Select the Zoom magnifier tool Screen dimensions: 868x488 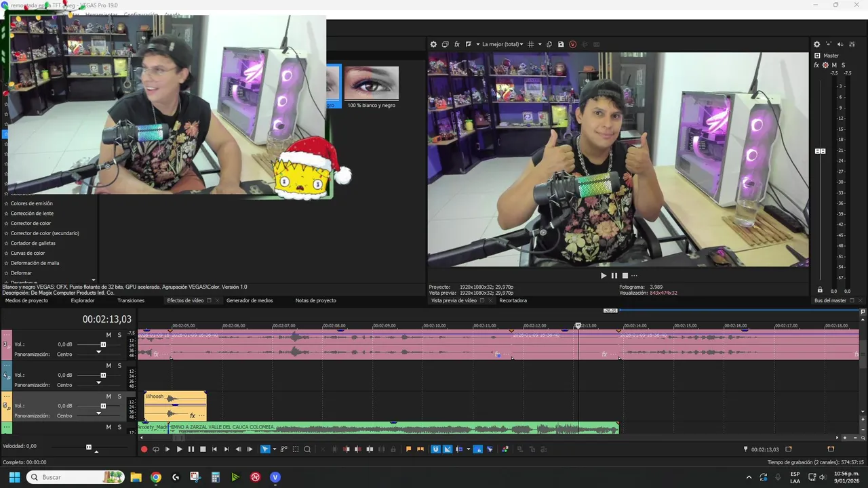click(x=307, y=449)
